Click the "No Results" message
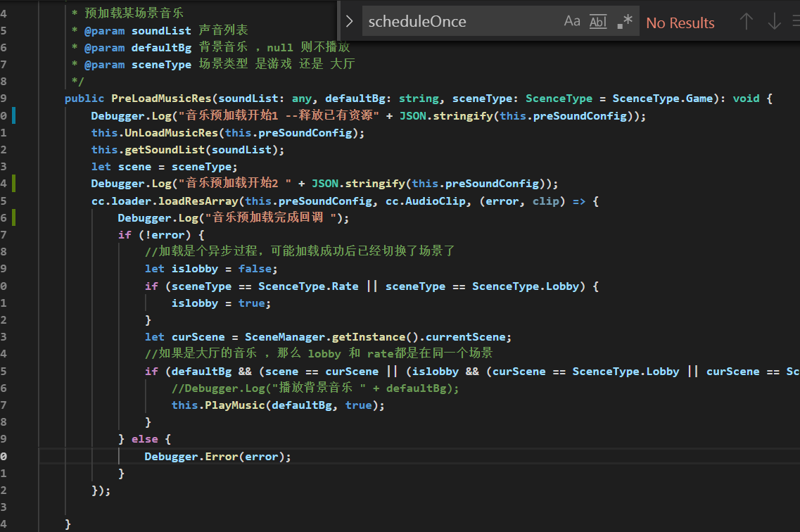The image size is (800, 532). click(680, 23)
